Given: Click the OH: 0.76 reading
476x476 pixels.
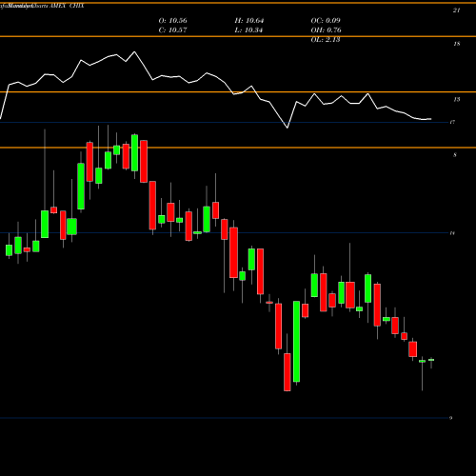Looking at the screenshot, I should coord(326,30).
